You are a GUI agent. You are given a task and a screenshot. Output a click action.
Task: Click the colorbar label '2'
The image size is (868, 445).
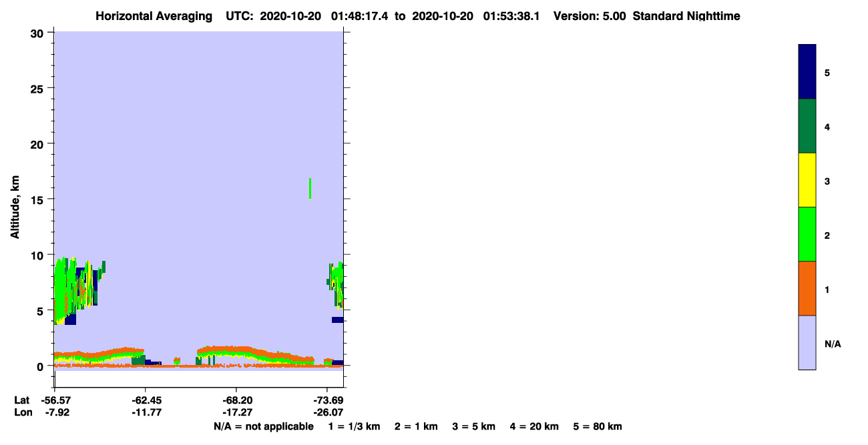(827, 236)
